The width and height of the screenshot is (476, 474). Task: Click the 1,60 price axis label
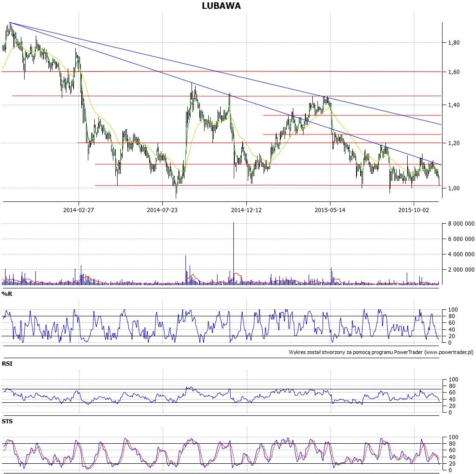(454, 72)
